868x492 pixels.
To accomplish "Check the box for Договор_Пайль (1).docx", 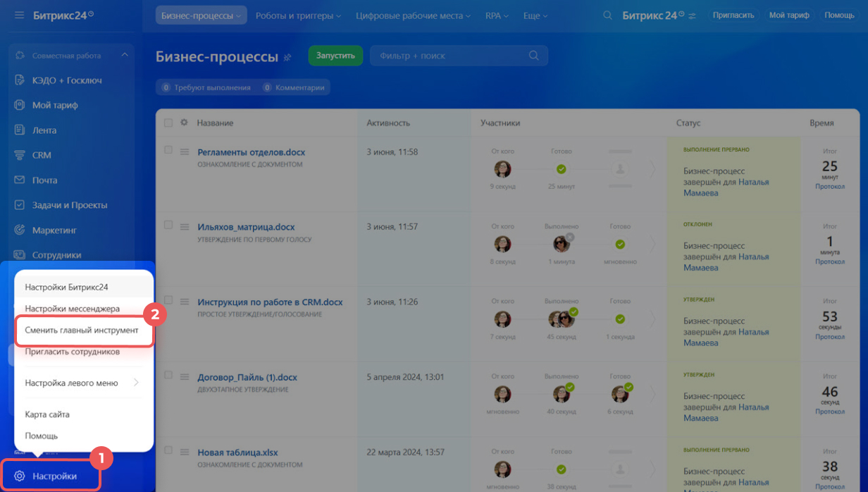I will click(168, 375).
